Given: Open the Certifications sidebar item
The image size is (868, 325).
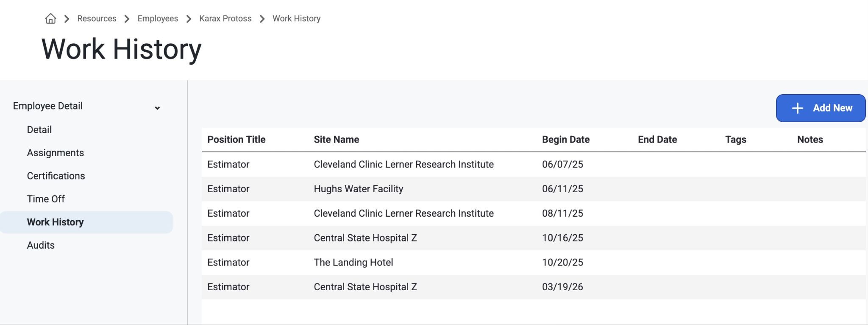Looking at the screenshot, I should [x=56, y=176].
